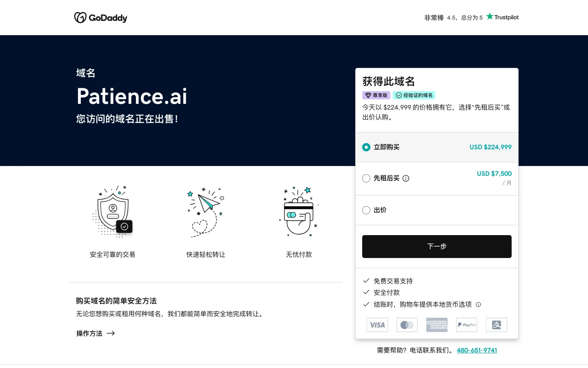The width and height of the screenshot is (588, 368).
Task: Click the 下一步 button
Action: [437, 247]
